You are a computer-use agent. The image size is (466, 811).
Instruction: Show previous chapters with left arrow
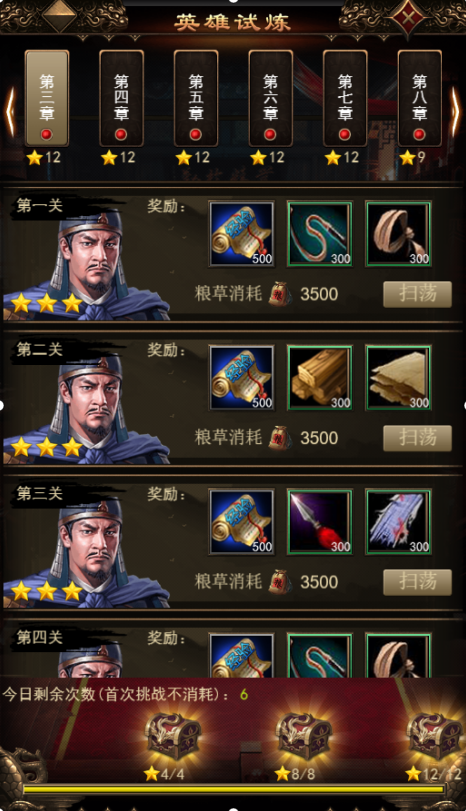(x=10, y=112)
